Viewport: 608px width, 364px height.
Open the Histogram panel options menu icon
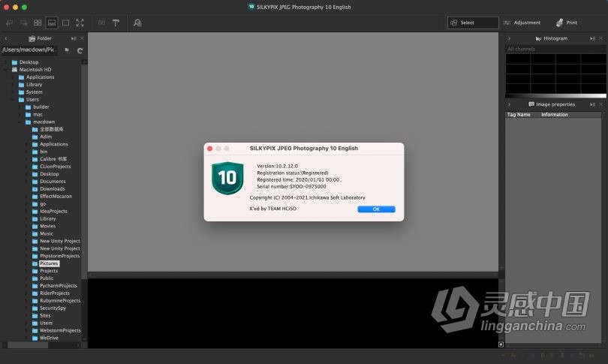click(592, 38)
